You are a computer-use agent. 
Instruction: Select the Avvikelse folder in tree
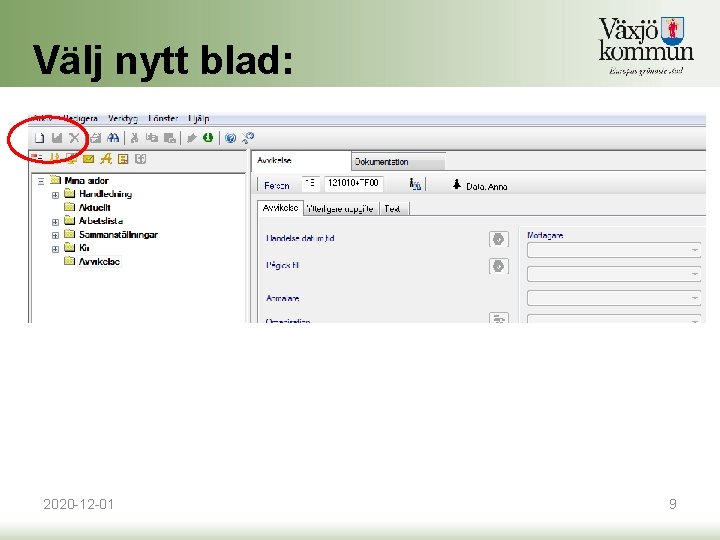pyautogui.click(x=99, y=262)
